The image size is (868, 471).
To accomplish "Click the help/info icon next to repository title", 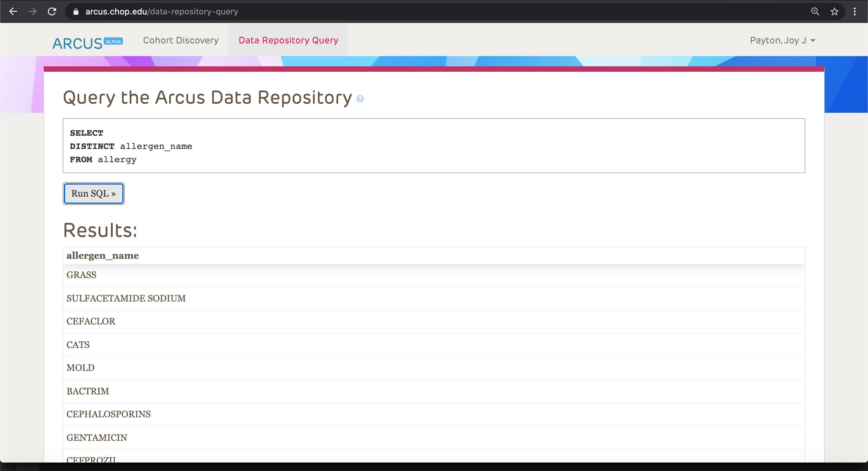I will [360, 99].
